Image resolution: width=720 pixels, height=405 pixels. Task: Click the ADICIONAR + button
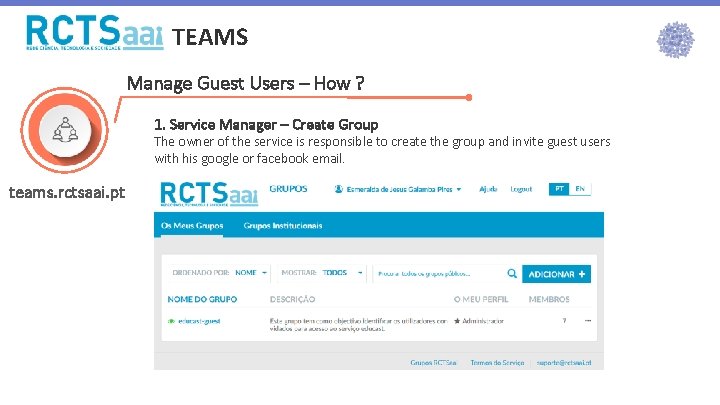(557, 274)
